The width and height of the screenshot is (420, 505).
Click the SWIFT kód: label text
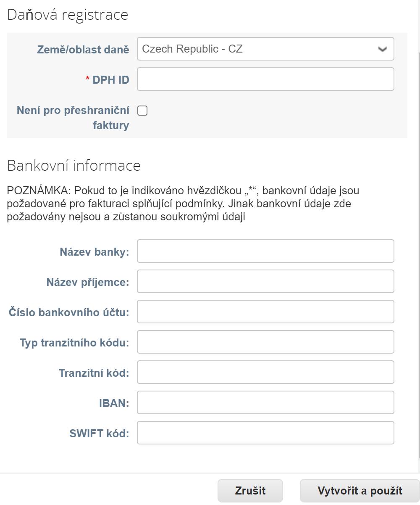[x=99, y=433]
